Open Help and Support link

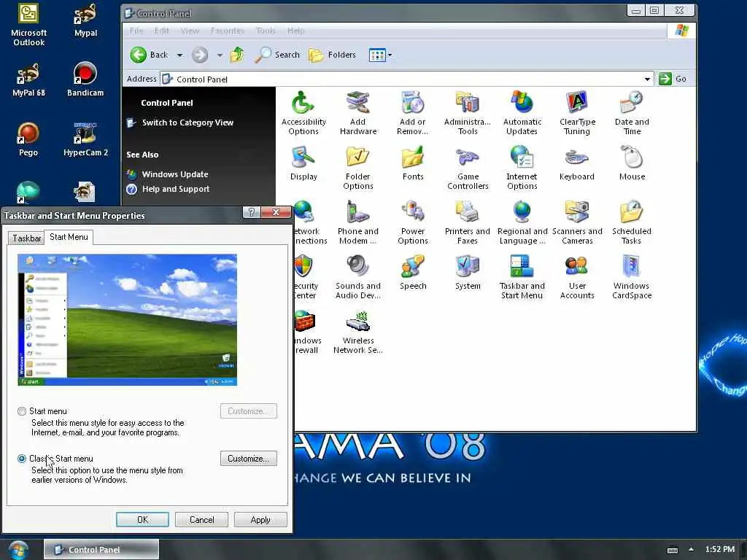point(176,189)
